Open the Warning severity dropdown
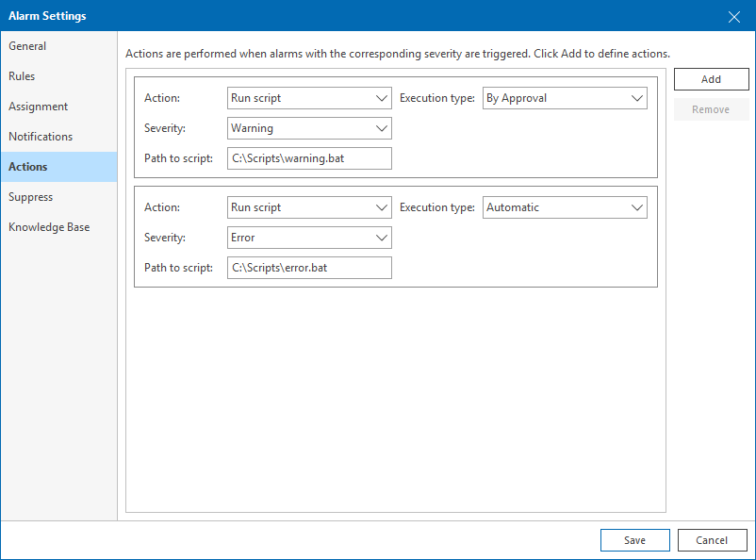Viewport: 756px width, 560px height. click(309, 128)
